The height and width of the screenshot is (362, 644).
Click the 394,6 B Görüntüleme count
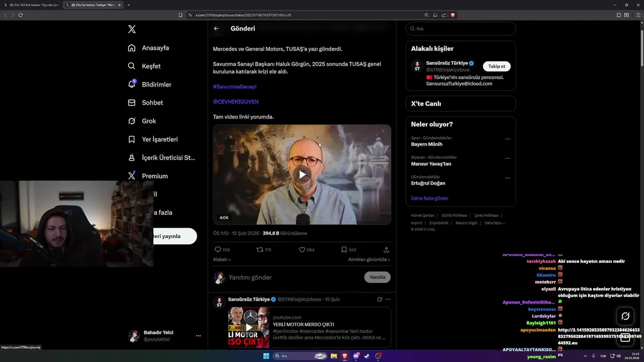[285, 233]
